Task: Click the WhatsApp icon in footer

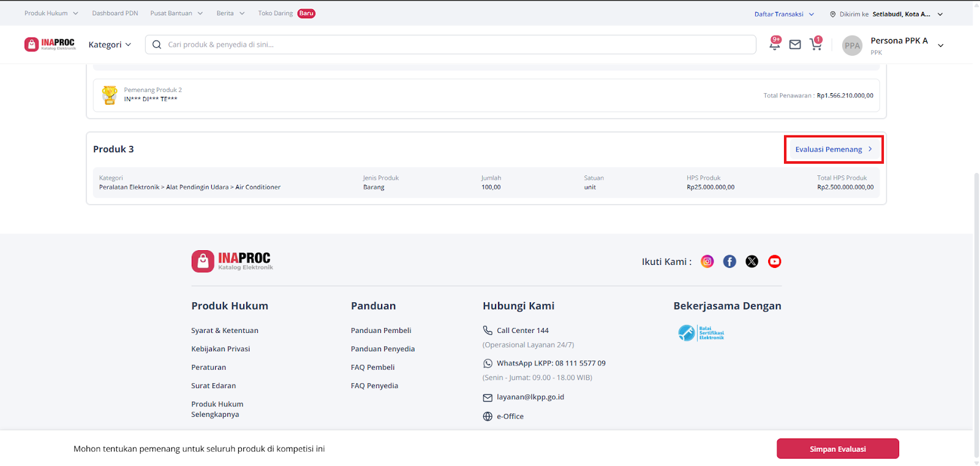Action: tap(488, 364)
